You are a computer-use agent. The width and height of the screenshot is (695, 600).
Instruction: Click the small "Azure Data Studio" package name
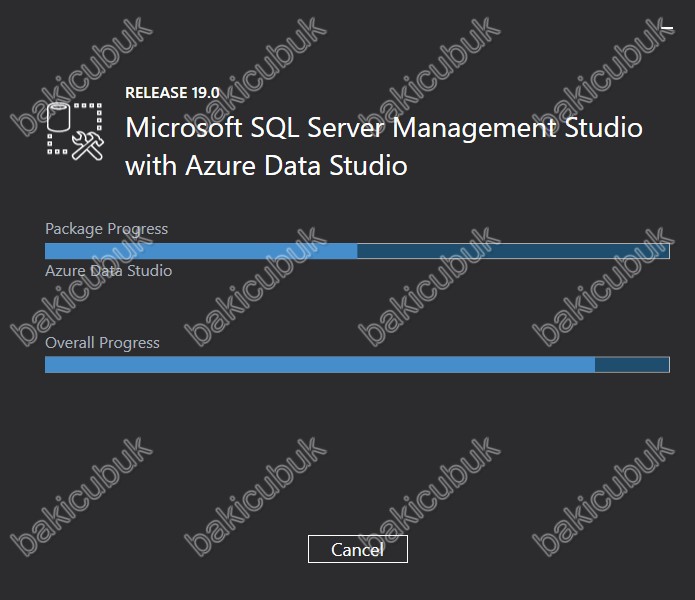[x=109, y=270]
